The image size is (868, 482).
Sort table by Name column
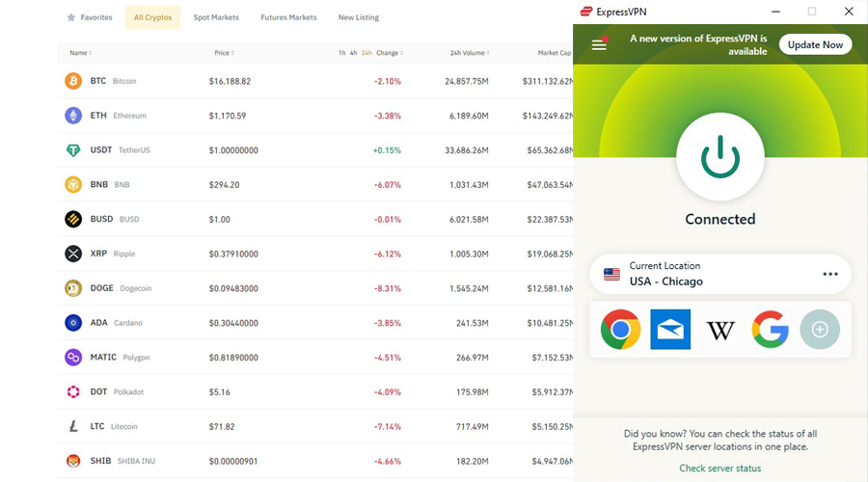coord(80,53)
